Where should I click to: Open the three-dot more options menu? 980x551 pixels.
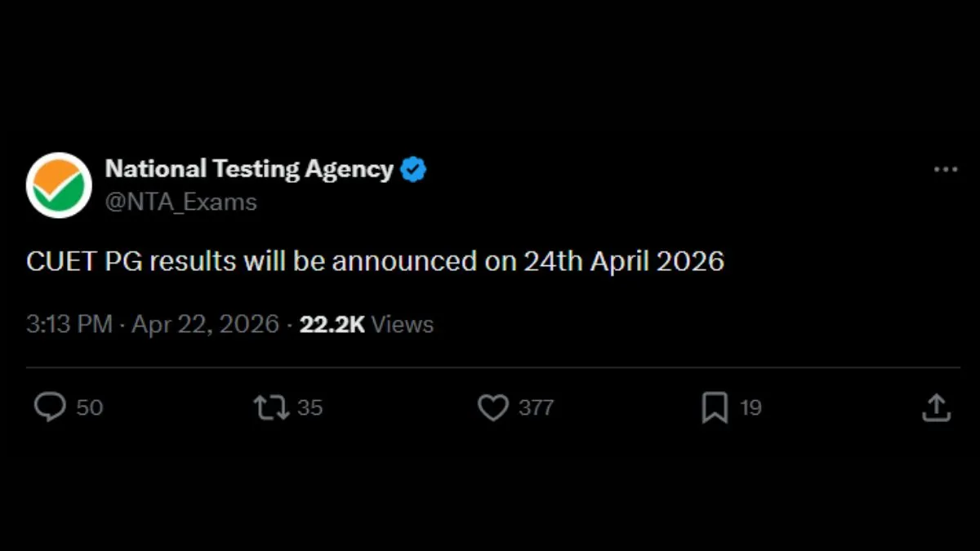tap(945, 170)
